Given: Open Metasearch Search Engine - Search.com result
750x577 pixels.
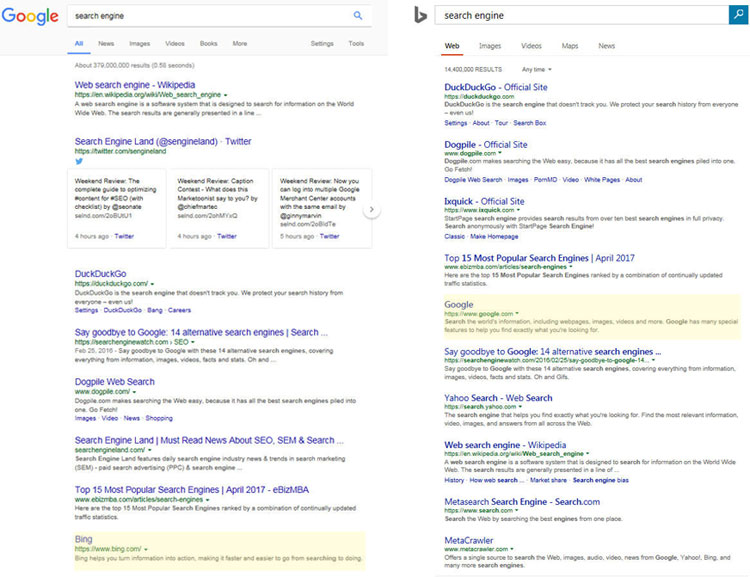Looking at the screenshot, I should 522,501.
